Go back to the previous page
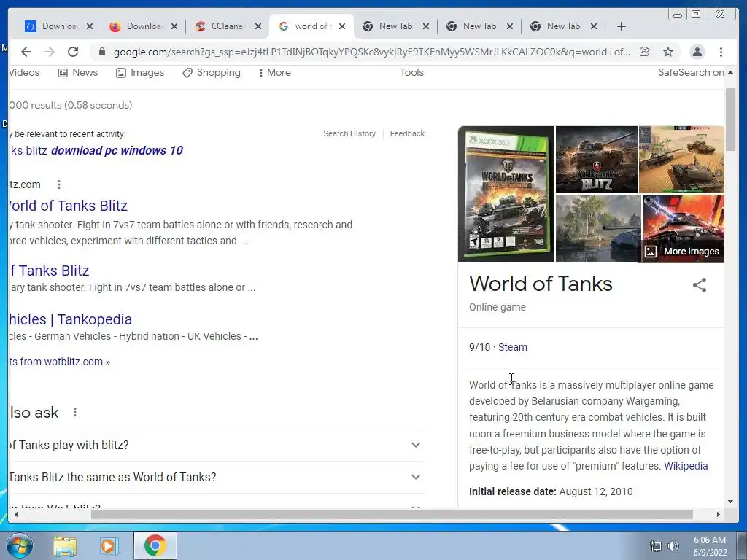This screenshot has width=747, height=560. [x=26, y=52]
